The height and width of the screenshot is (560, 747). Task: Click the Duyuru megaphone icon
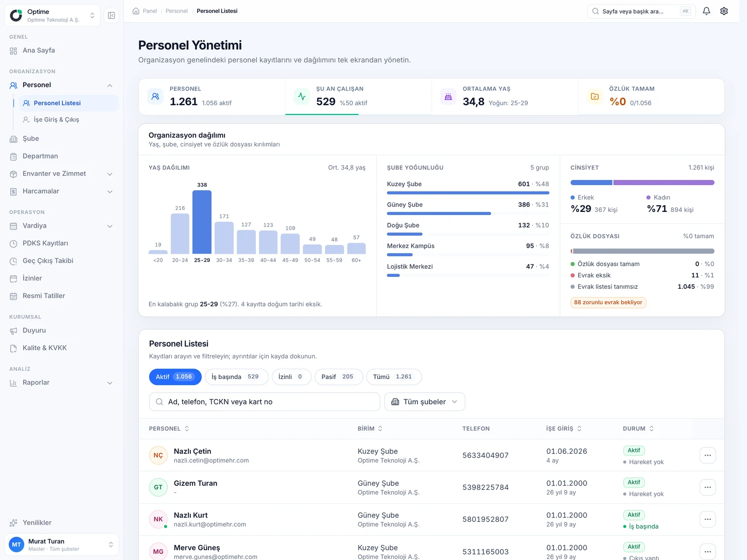(x=13, y=331)
